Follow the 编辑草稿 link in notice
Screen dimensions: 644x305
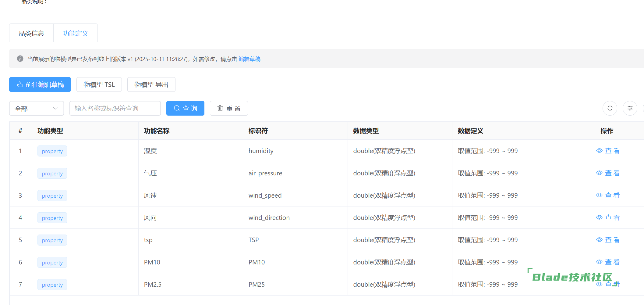[x=249, y=59]
